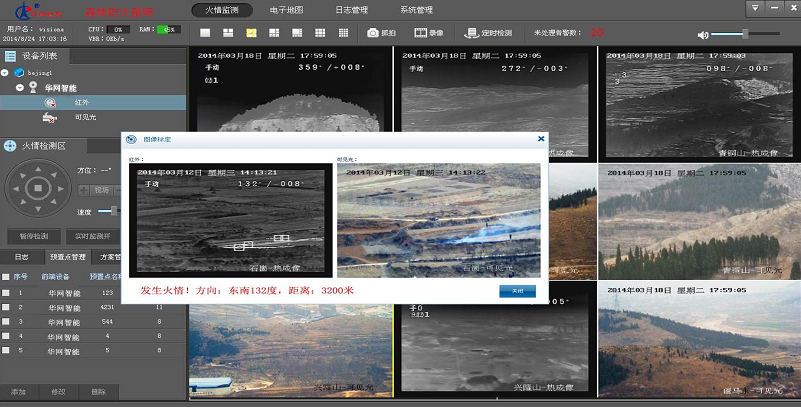Click the PTZ up arrow
This screenshot has width=801, height=407.
click(x=38, y=170)
